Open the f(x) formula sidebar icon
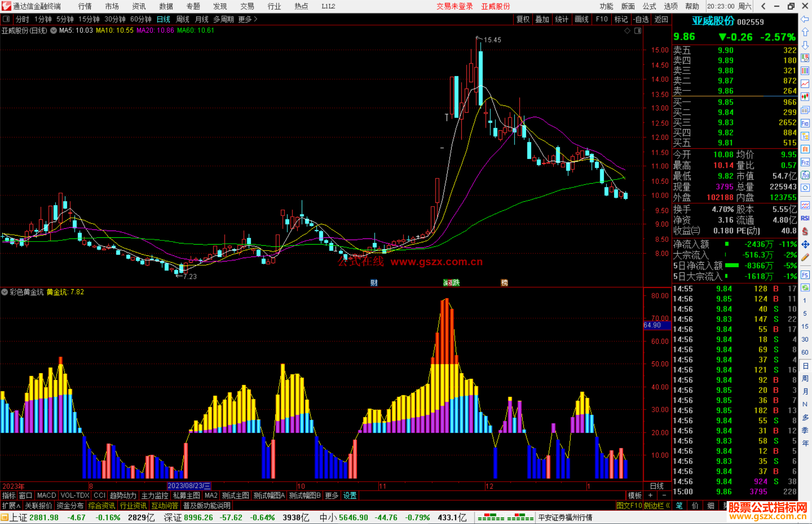 (x=805, y=175)
